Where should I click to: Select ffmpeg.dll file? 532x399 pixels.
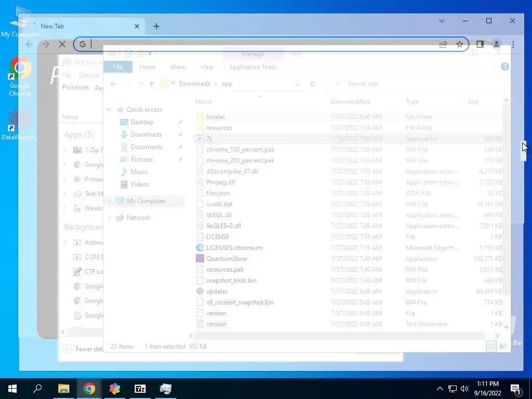click(x=220, y=182)
